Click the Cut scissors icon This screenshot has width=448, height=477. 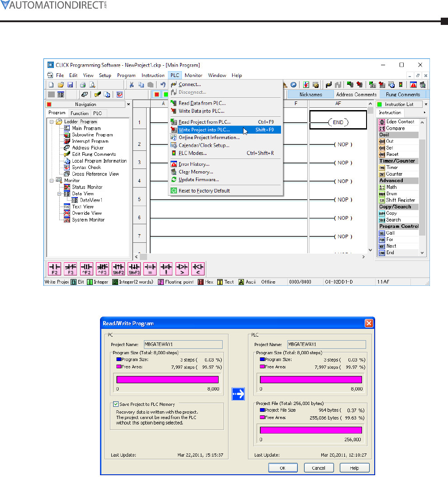[132, 85]
